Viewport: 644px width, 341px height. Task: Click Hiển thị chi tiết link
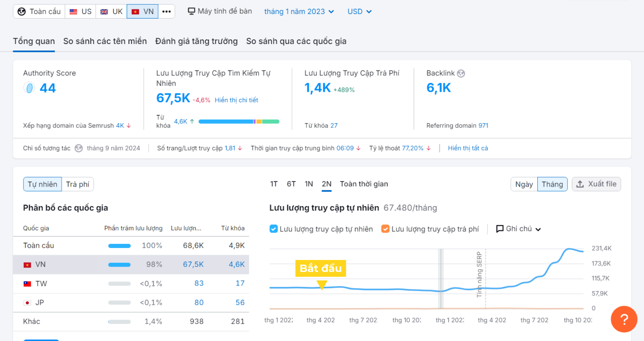[x=236, y=100]
